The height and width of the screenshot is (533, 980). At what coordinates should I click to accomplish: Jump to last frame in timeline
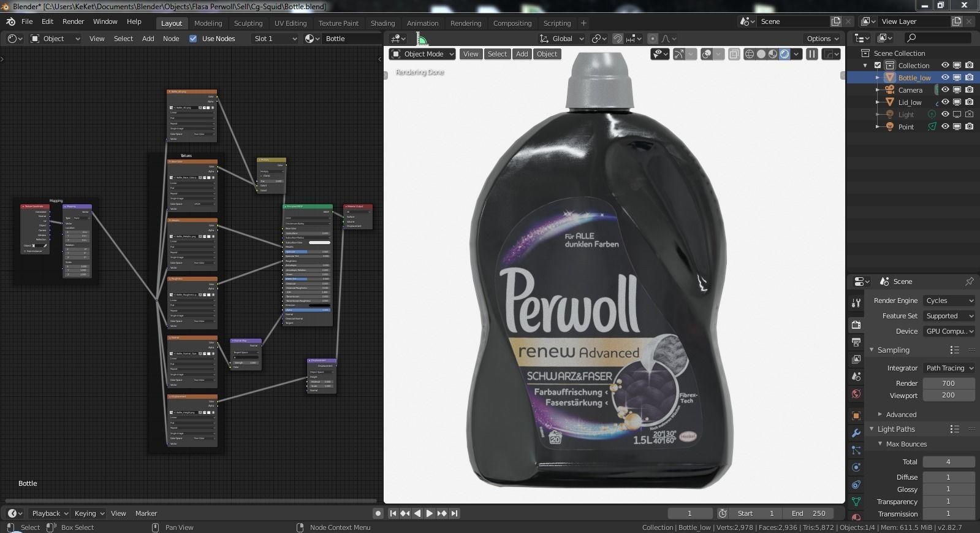[x=454, y=513]
